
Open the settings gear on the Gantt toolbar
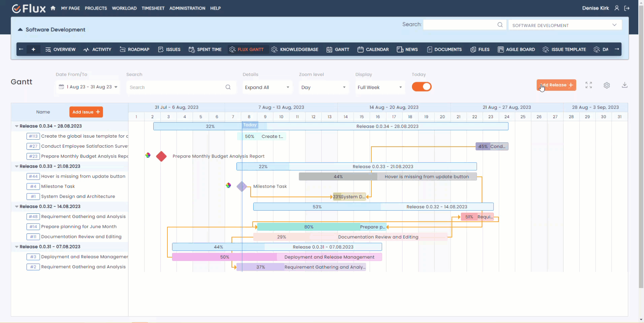click(607, 85)
